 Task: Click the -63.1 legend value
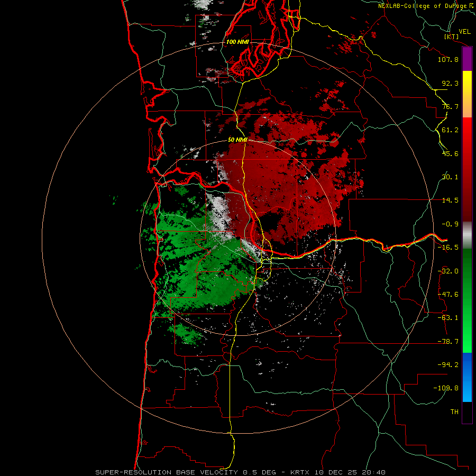pos(448,318)
